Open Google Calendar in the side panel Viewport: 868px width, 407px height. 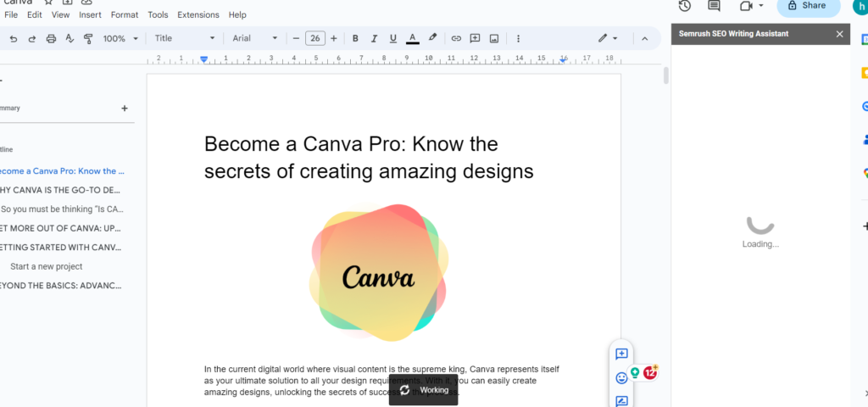pyautogui.click(x=864, y=39)
